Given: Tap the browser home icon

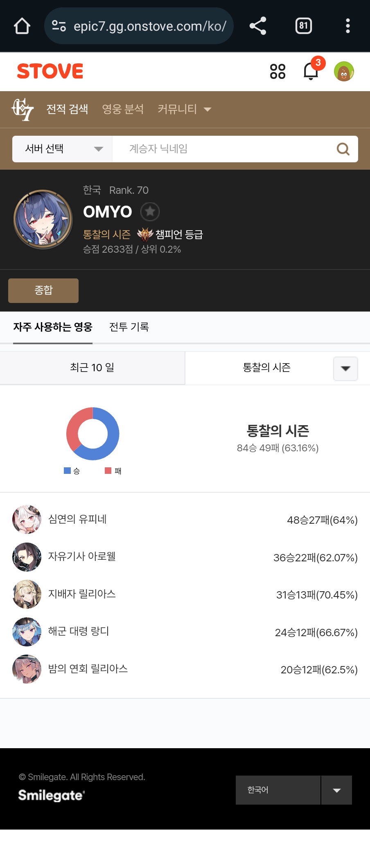Looking at the screenshot, I should tap(22, 26).
